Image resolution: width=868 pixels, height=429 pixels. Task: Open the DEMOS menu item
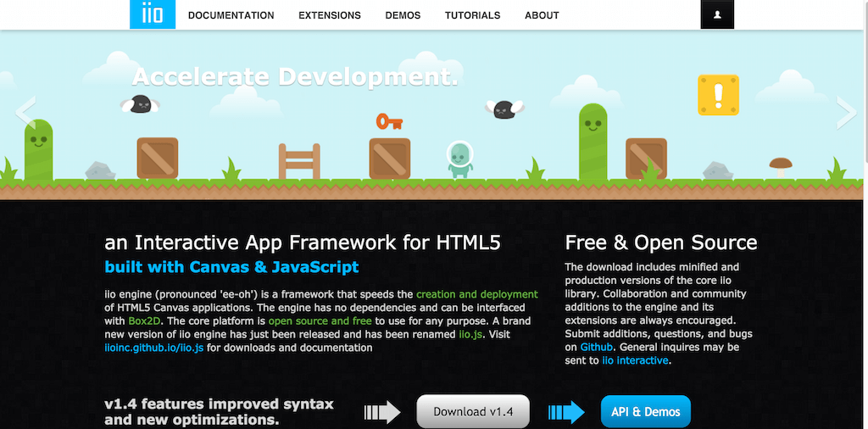click(x=403, y=15)
